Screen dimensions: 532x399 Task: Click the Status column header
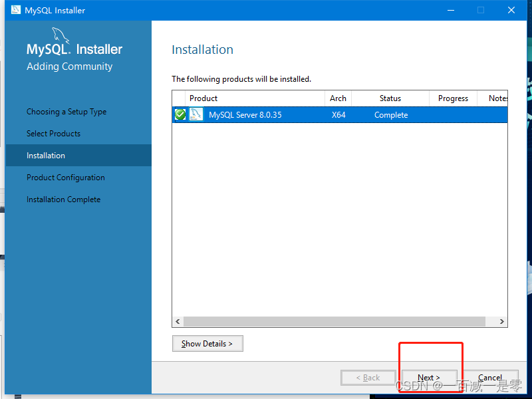pyautogui.click(x=390, y=98)
